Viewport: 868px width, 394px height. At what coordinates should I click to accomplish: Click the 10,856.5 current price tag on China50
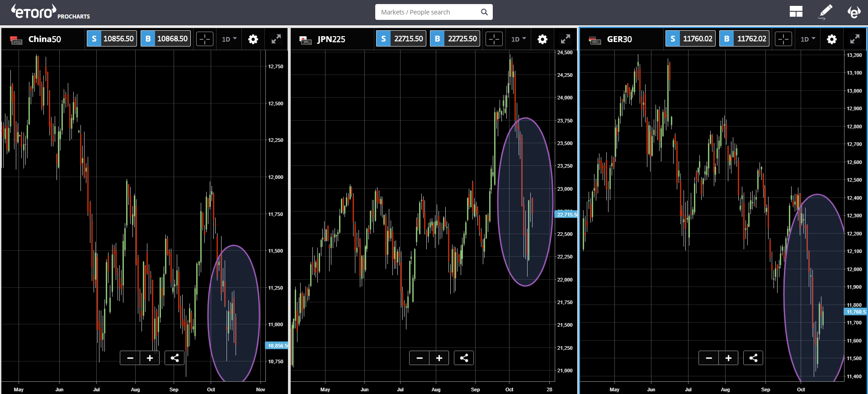coord(277,346)
